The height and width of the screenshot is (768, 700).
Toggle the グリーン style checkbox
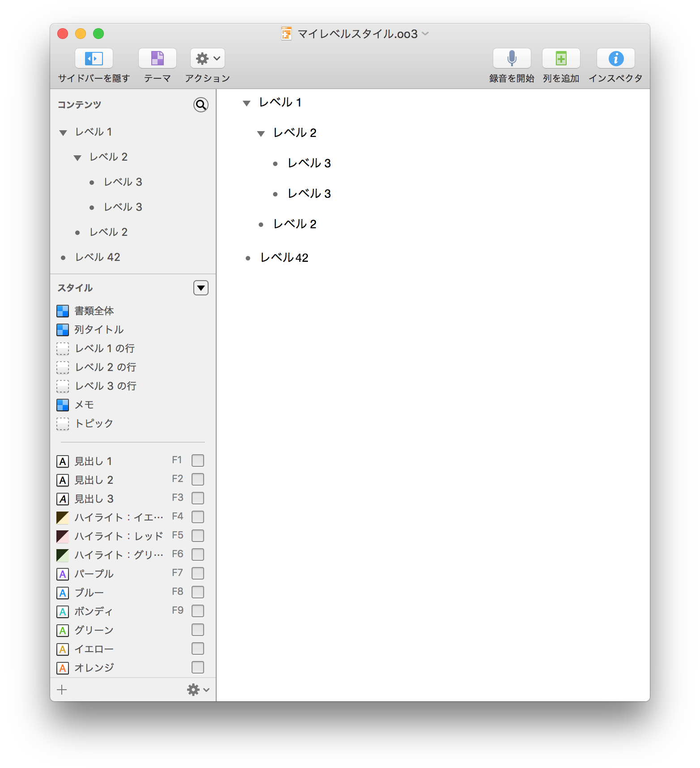198,630
